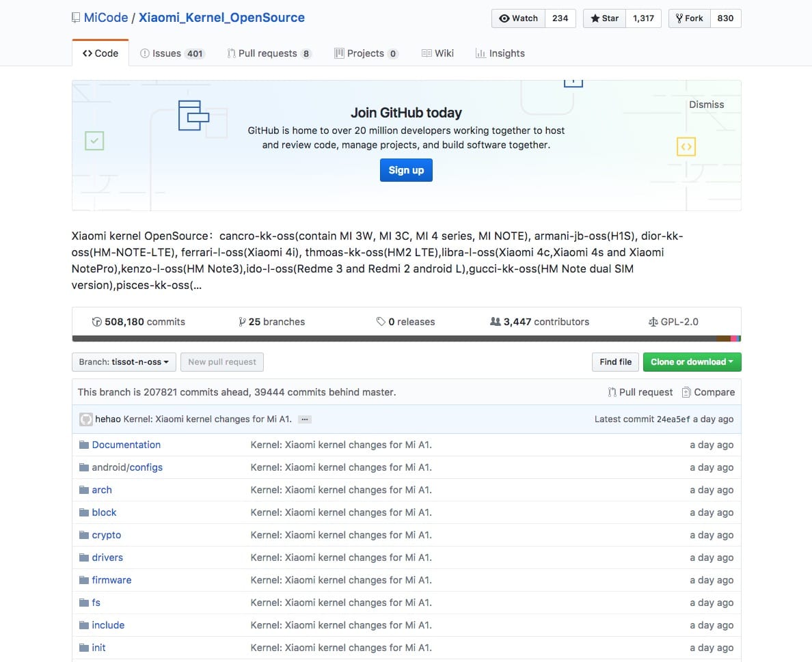The image size is (812, 662).
Task: Click the folder icon next to include
Action: (84, 624)
